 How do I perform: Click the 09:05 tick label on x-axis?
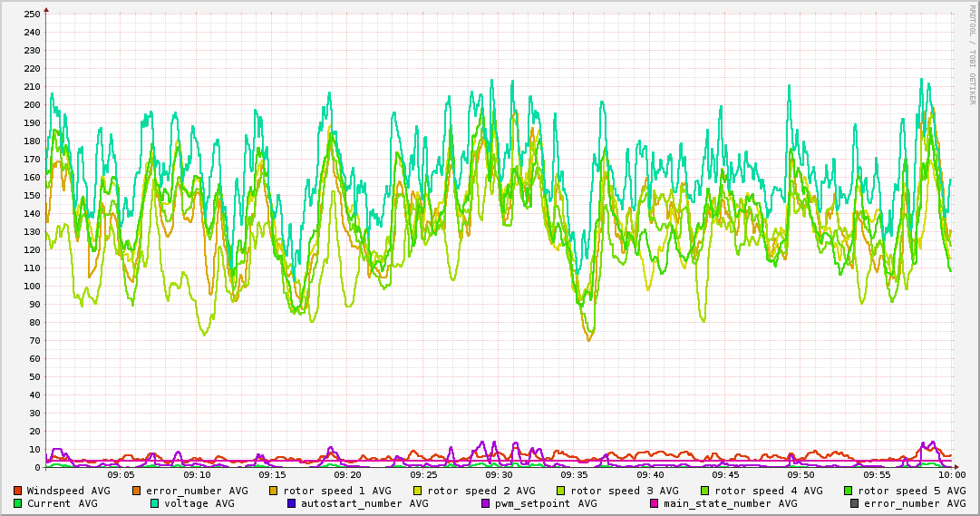pos(121,474)
